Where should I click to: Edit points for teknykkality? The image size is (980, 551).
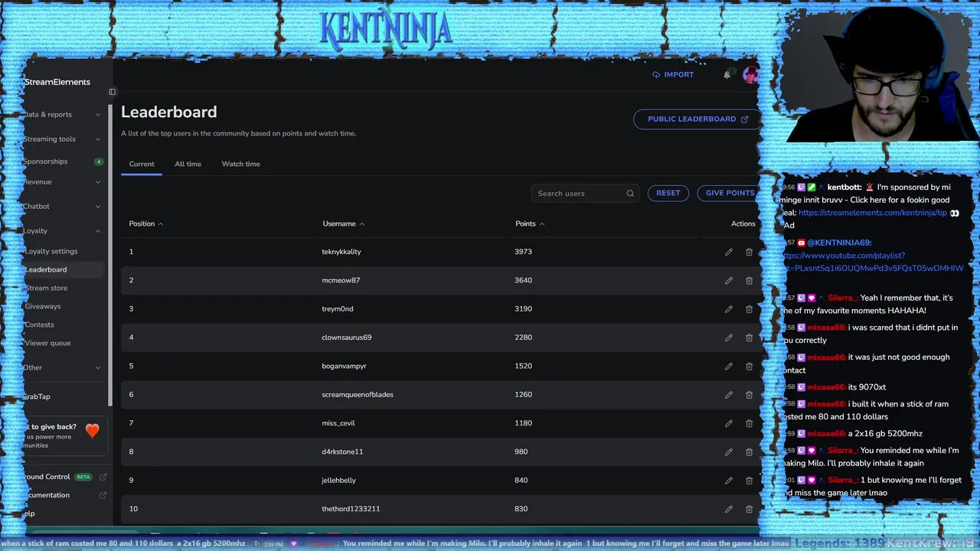[728, 252]
